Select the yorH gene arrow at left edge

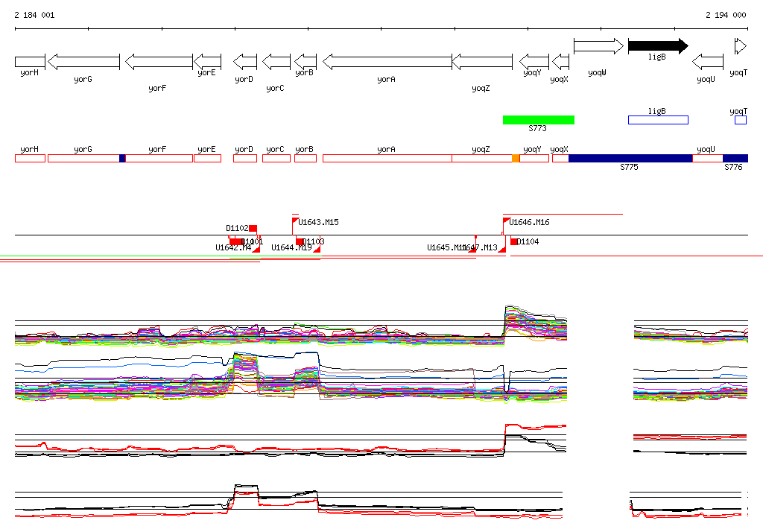tap(30, 61)
